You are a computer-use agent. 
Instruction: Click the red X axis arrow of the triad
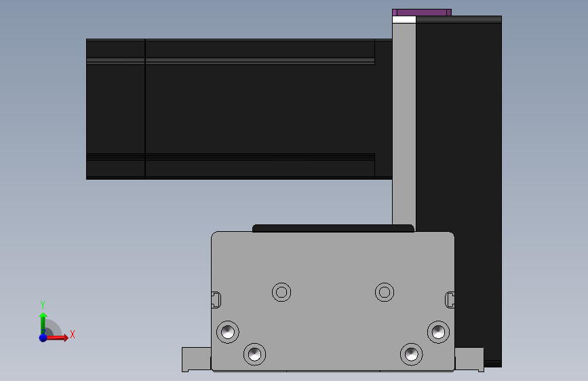58,338
